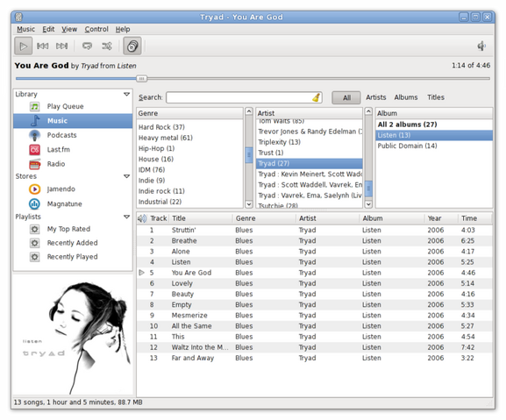
Task: Collapse the Library section
Action: (126, 94)
